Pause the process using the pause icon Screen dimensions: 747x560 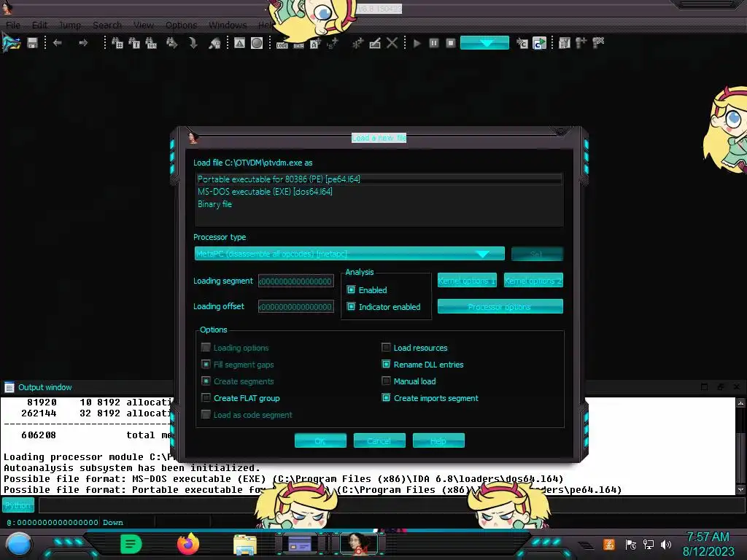click(x=433, y=43)
